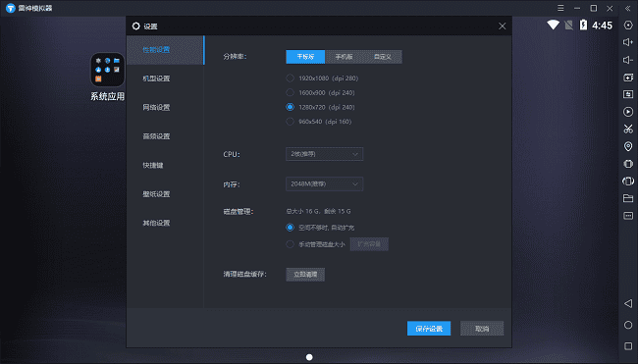Open the multi-instance manager icon
This screenshot has width=638, height=364.
[x=628, y=78]
